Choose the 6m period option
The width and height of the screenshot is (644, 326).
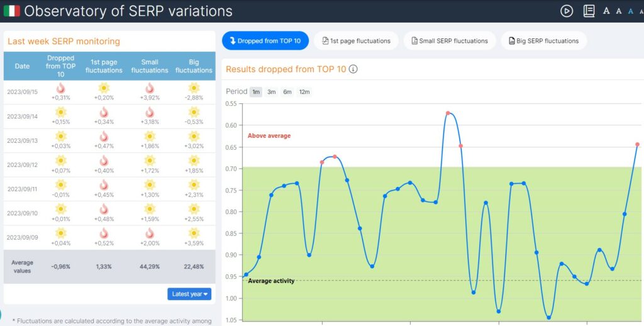[x=287, y=92]
